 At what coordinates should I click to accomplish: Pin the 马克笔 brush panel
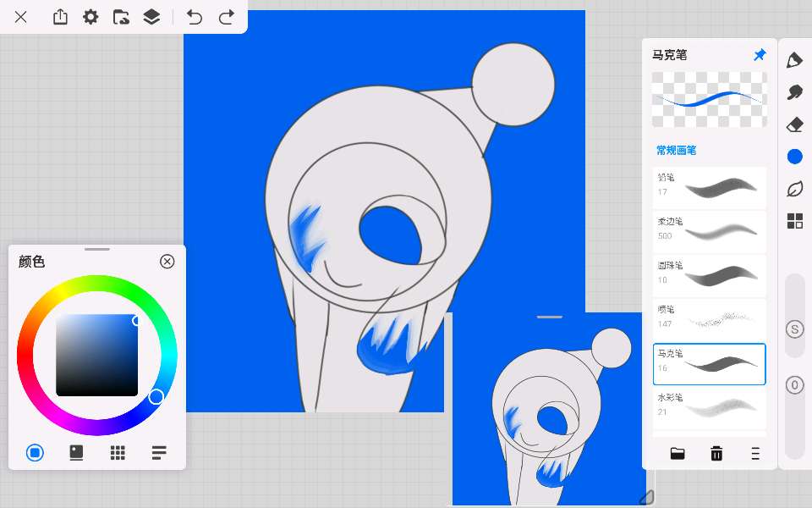tap(760, 54)
